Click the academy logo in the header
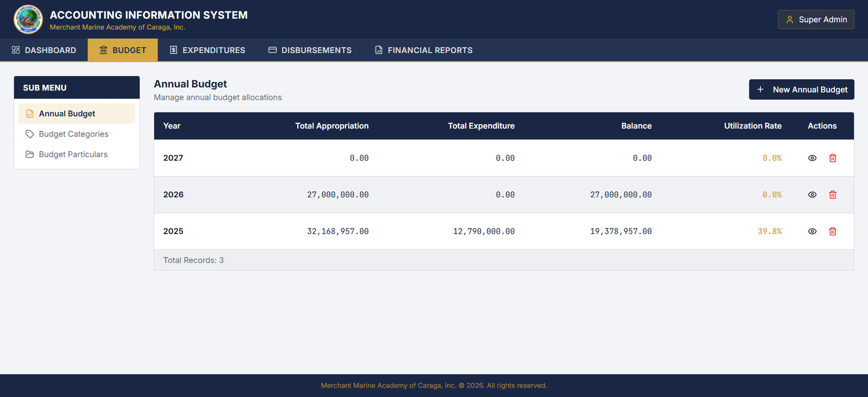This screenshot has width=868, height=397. (28, 19)
